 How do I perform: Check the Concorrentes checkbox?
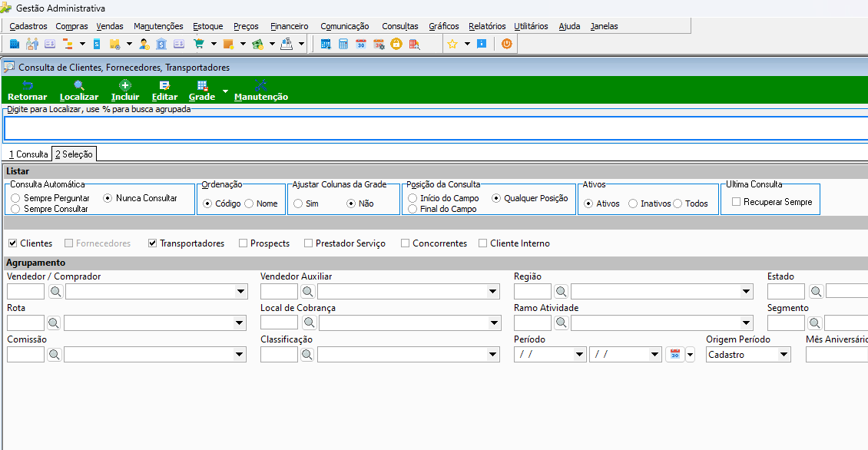pos(406,243)
